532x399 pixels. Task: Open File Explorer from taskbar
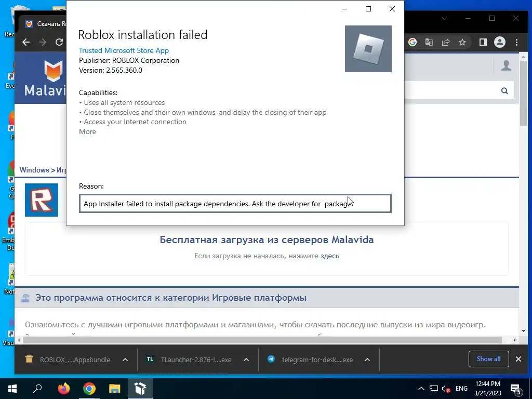click(x=115, y=389)
